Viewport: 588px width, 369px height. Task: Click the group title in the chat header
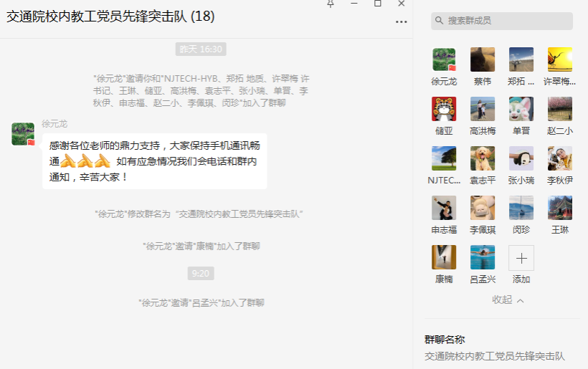[110, 16]
